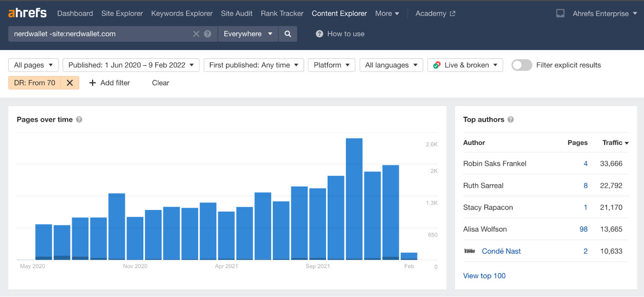This screenshot has width=644, height=297.
Task: Click help icon beside Pages over time
Action: [x=79, y=120]
